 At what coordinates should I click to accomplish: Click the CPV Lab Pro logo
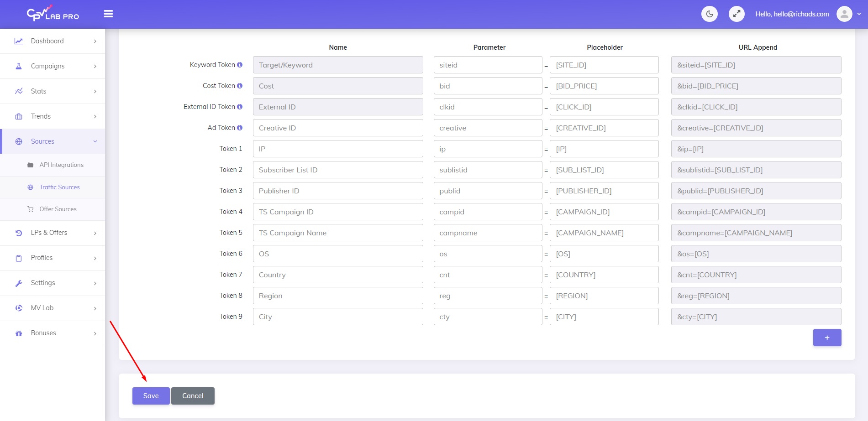(x=53, y=14)
